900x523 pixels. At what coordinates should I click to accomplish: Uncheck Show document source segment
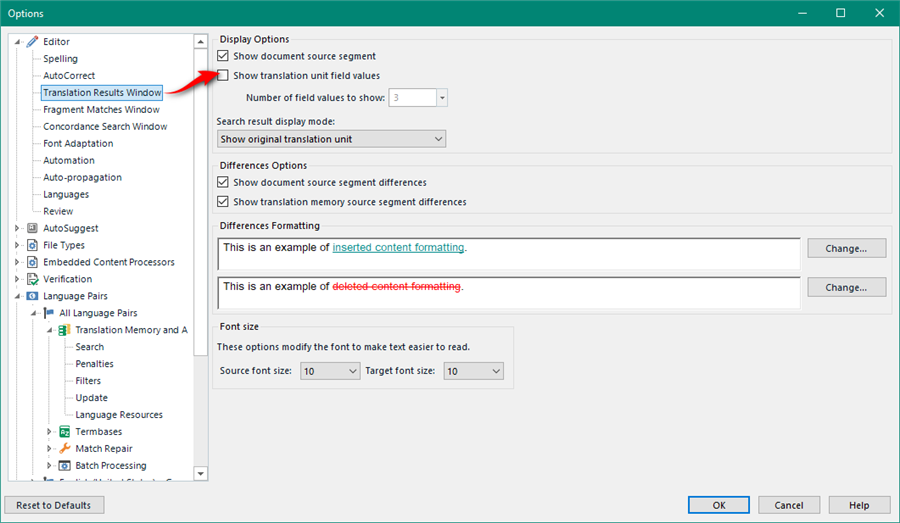pos(223,56)
